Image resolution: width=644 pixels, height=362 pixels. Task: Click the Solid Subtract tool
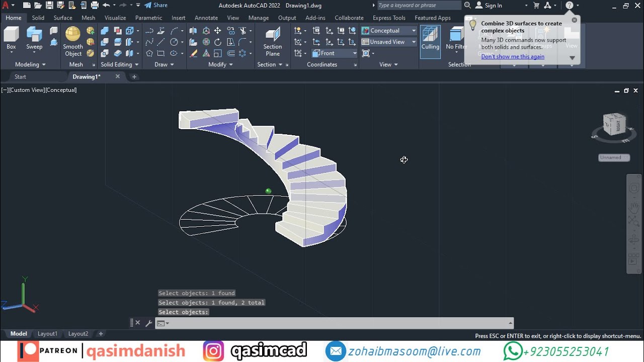pyautogui.click(x=105, y=42)
